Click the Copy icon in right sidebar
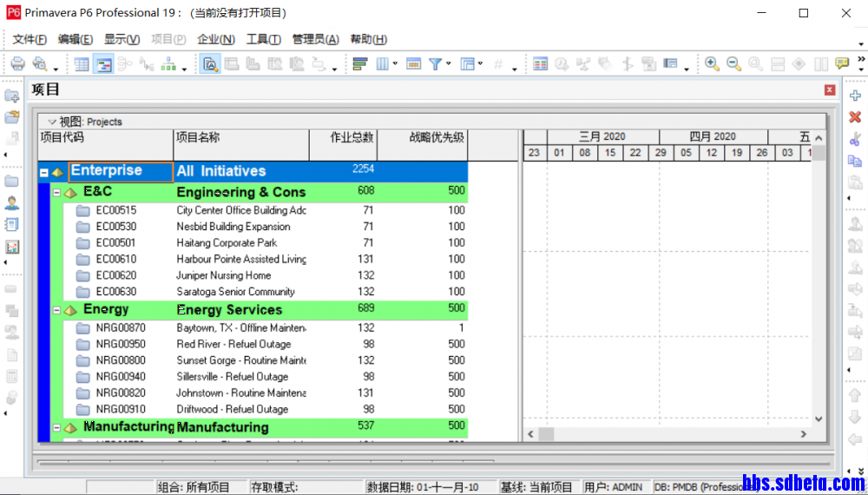Viewport: 868px width, 495px height. coord(855,161)
